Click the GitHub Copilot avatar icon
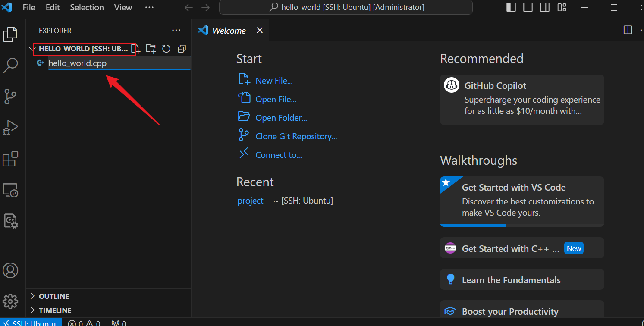This screenshot has height=326, width=644. tap(451, 85)
